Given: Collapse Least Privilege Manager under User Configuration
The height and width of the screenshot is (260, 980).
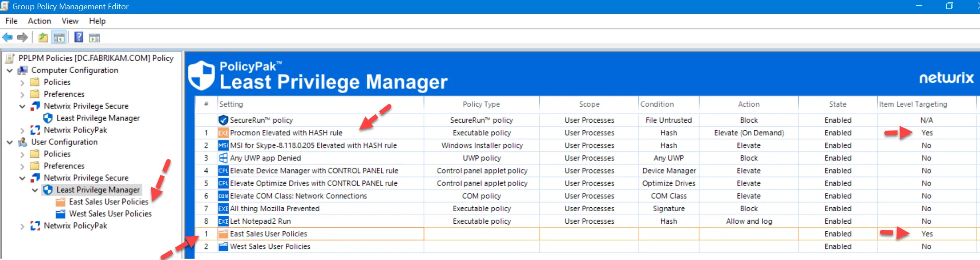Looking at the screenshot, I should point(35,190).
